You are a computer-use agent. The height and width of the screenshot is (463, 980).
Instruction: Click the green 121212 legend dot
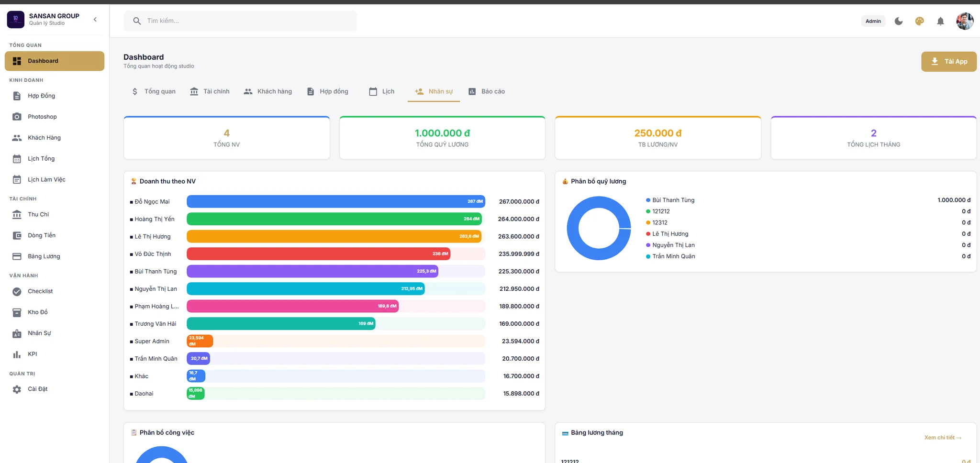click(x=648, y=211)
